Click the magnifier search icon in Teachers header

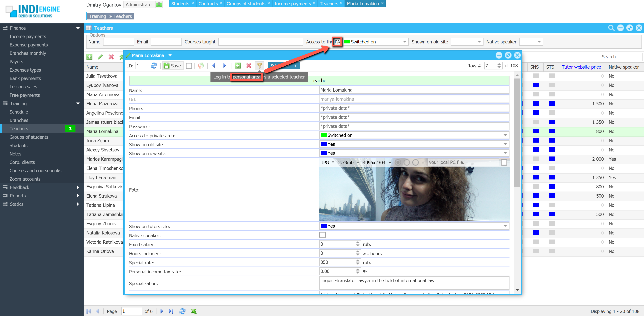tap(611, 28)
